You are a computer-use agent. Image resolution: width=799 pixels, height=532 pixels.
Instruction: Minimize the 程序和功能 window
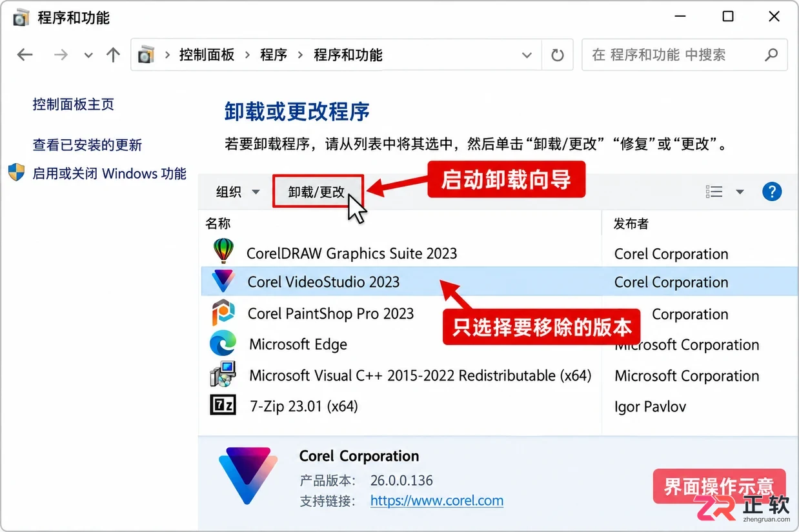click(x=682, y=17)
